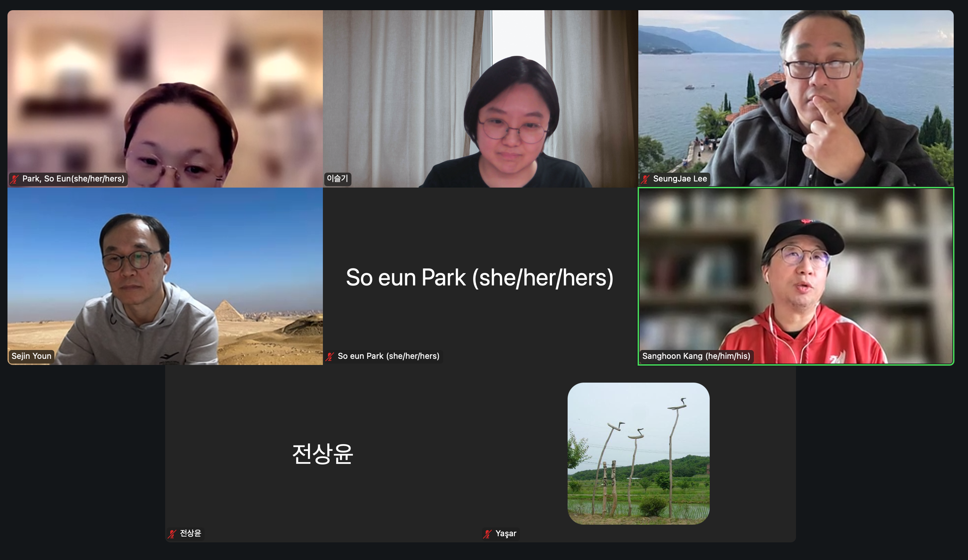968x560 pixels.
Task: Click Yaşar's profile picture with wooden bird poles
Action: [638, 454]
